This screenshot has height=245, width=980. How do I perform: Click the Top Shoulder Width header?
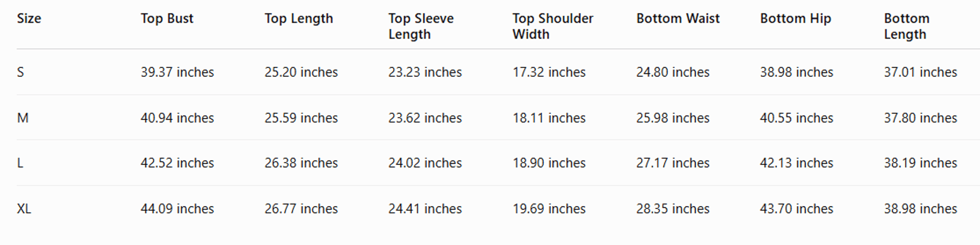tap(553, 26)
